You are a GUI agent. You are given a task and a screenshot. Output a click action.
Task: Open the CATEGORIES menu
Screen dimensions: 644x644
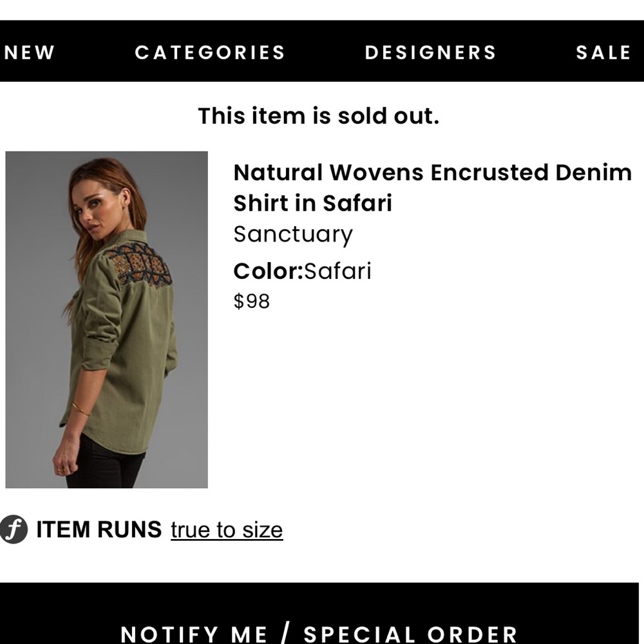(209, 52)
